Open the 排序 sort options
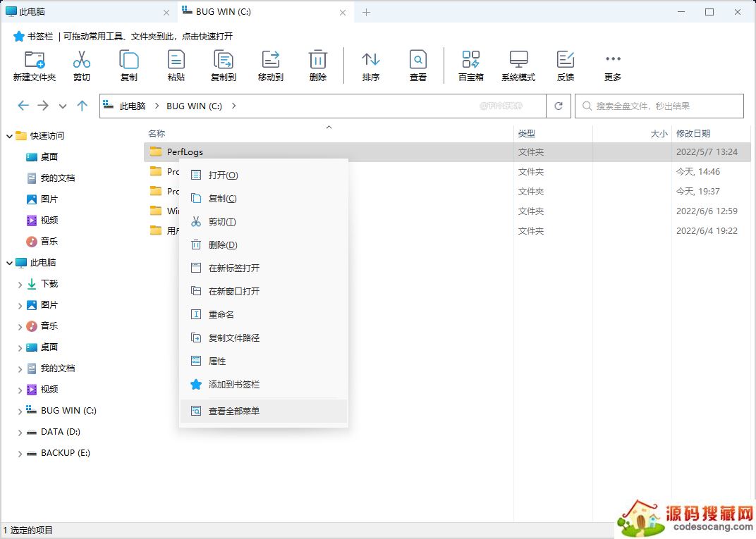The height and width of the screenshot is (539, 756). 371,60
